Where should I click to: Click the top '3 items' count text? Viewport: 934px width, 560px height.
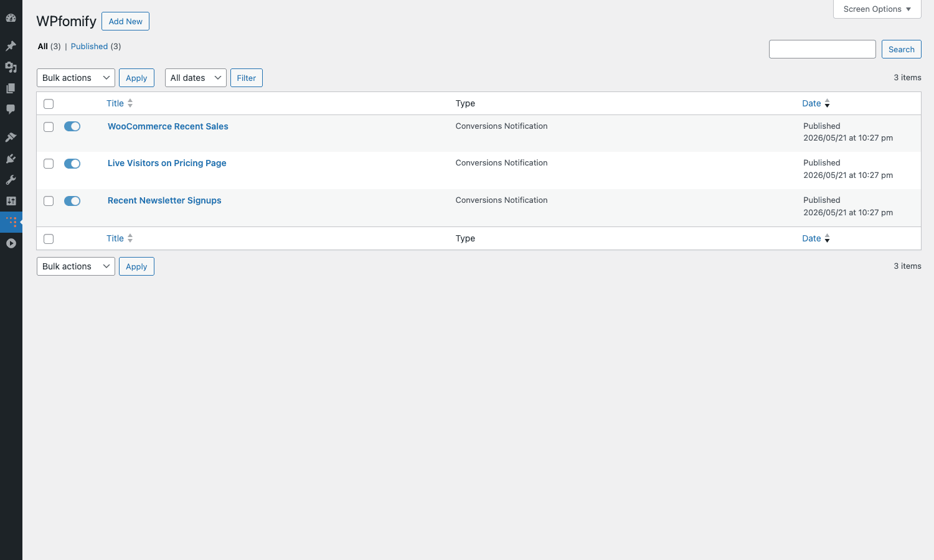click(x=907, y=77)
